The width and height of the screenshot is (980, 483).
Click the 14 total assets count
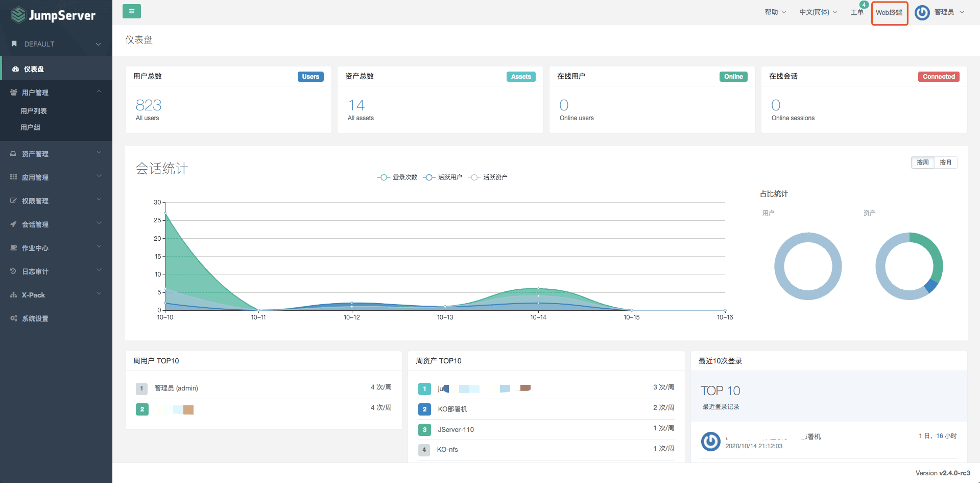coord(356,105)
